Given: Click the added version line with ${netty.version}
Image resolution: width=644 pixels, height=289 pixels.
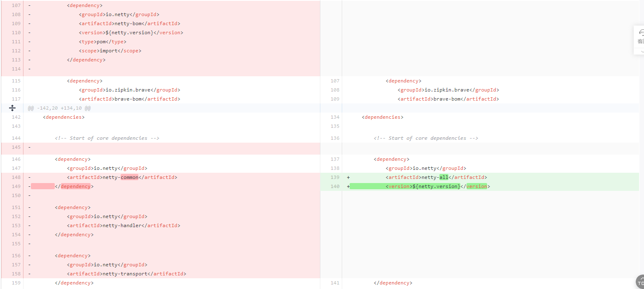Looking at the screenshot, I should pos(436,186).
